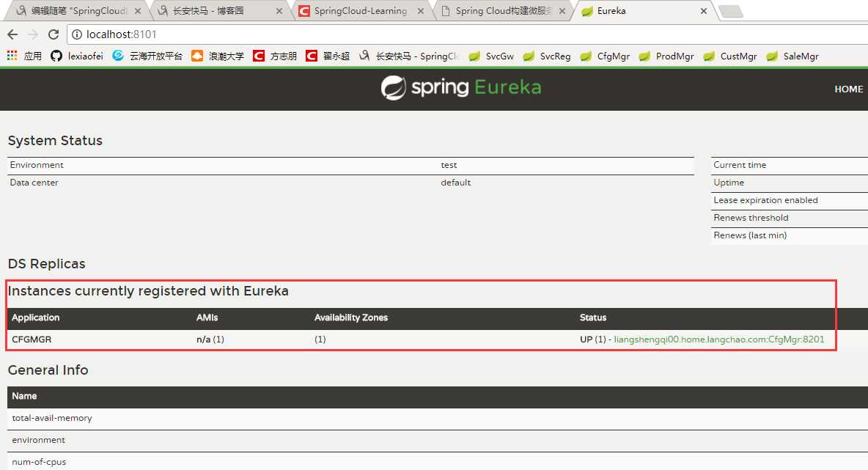This screenshot has width=868, height=470.
Task: Switch to the SpringCloud-Learning tab
Action: click(360, 11)
